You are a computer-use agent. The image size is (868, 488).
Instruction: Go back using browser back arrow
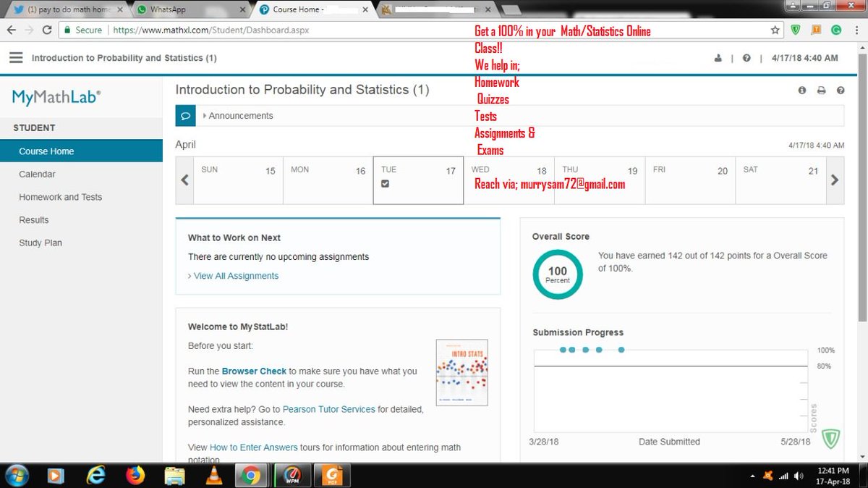[x=11, y=30]
